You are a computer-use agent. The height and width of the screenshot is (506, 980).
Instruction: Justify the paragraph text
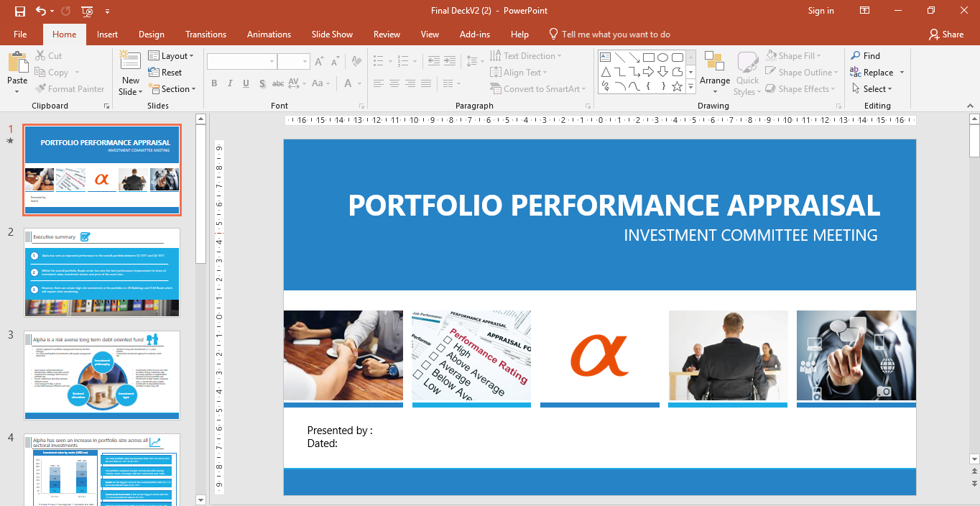(x=427, y=83)
